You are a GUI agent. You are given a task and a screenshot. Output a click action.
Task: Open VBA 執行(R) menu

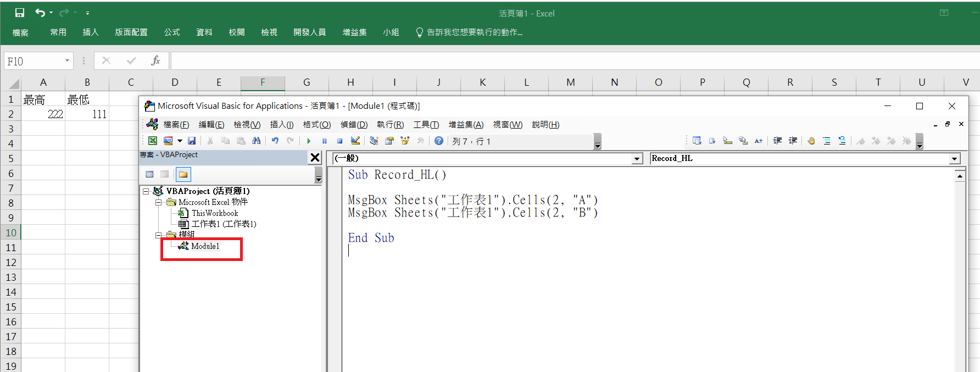391,125
